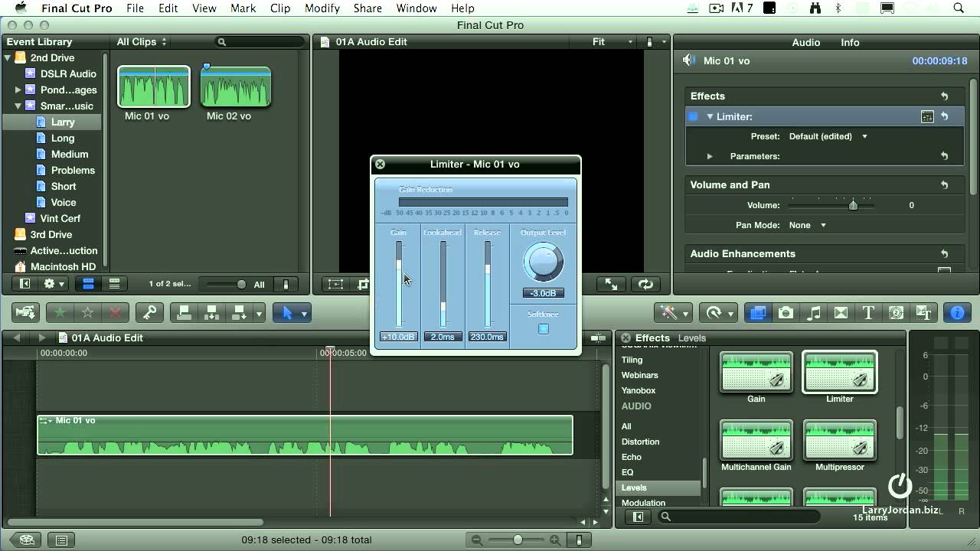Reset Volume and Pan section

945,184
